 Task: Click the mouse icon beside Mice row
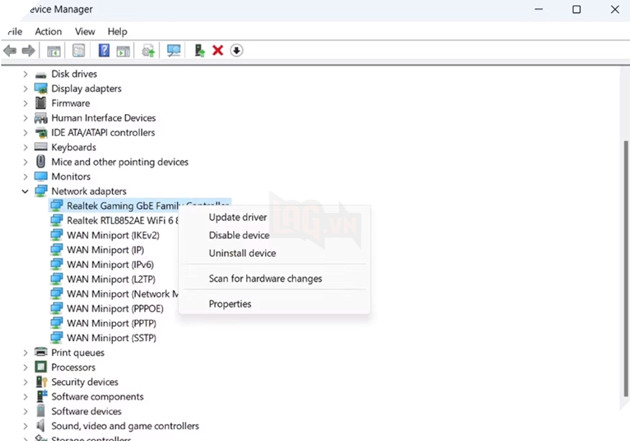point(41,161)
